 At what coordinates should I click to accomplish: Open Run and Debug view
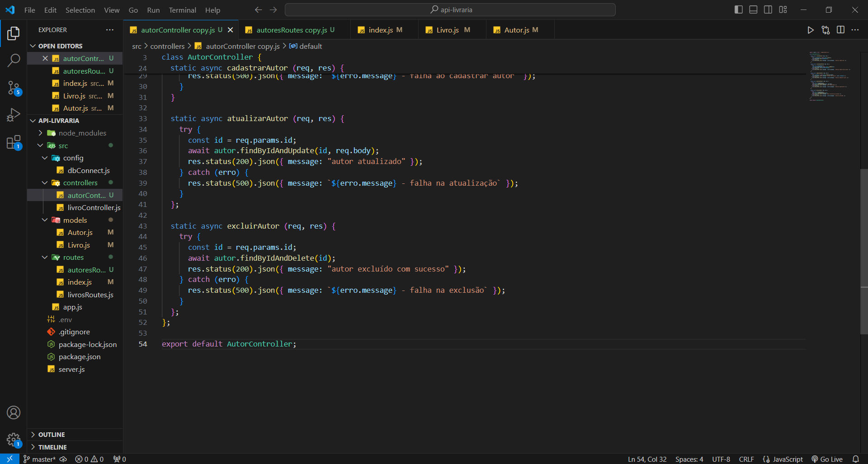pos(14,115)
